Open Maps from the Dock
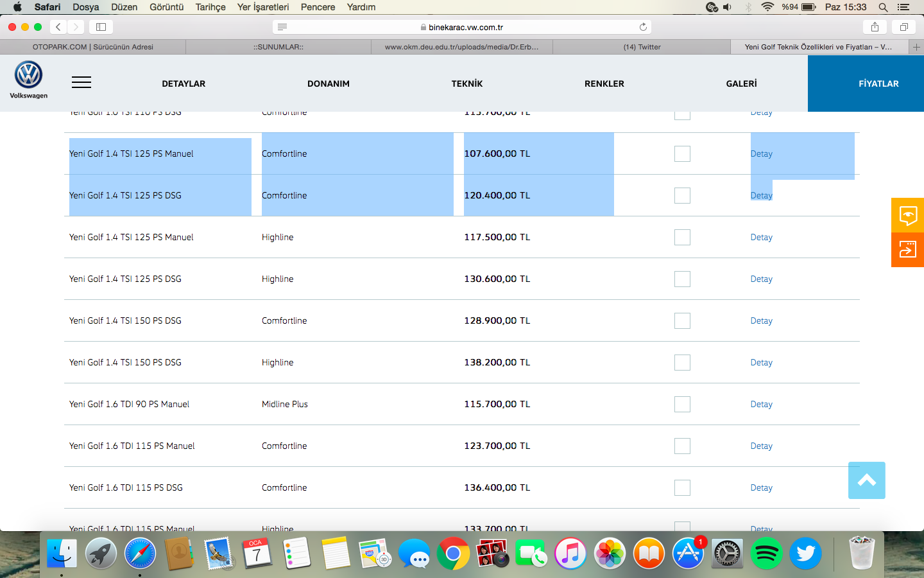This screenshot has width=924, height=578. pyautogui.click(x=375, y=554)
